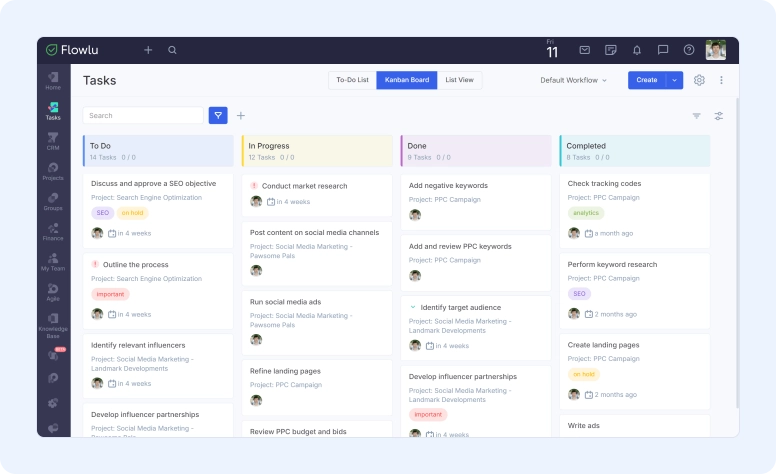Click the Search input field

click(x=143, y=115)
